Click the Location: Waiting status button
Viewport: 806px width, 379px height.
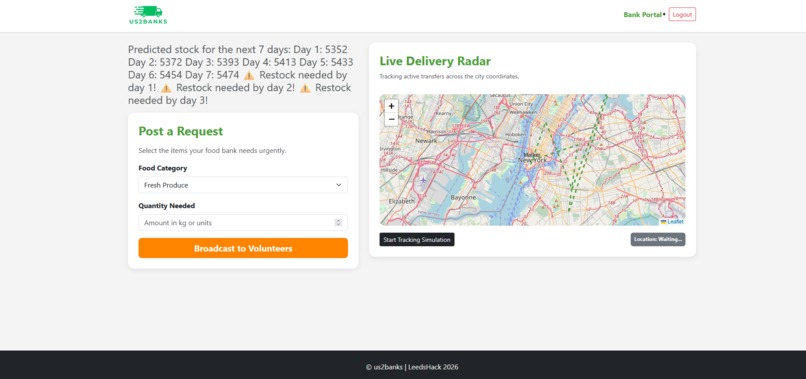pos(657,240)
